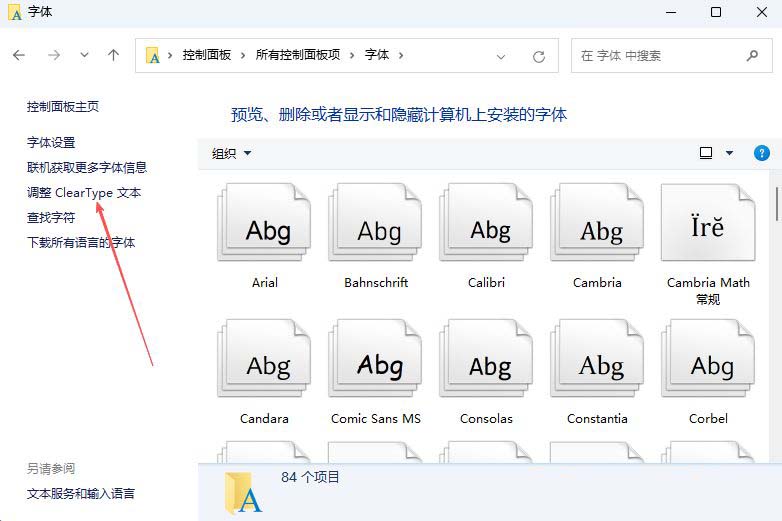Open 查找字符 link
The height and width of the screenshot is (521, 782).
click(51, 217)
